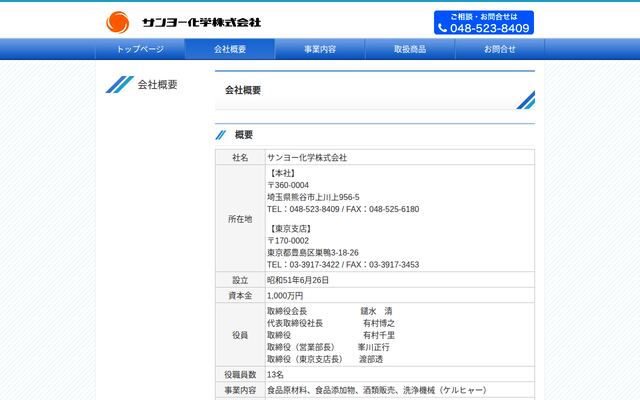Click the 代表取締役社長 有村博之 row

point(331,323)
